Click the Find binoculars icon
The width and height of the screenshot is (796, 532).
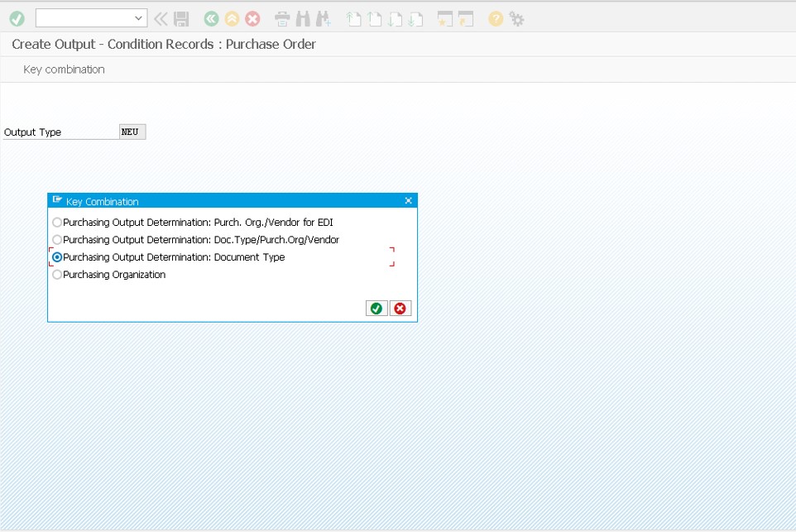[x=303, y=19]
